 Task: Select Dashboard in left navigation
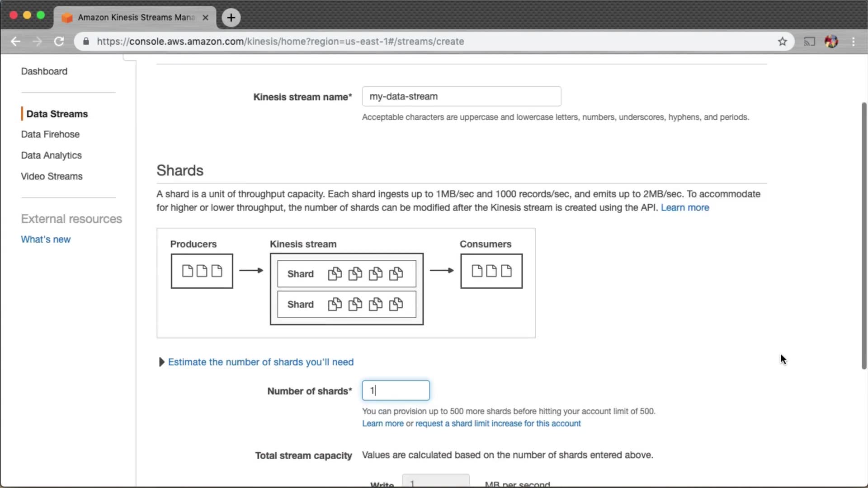click(44, 71)
